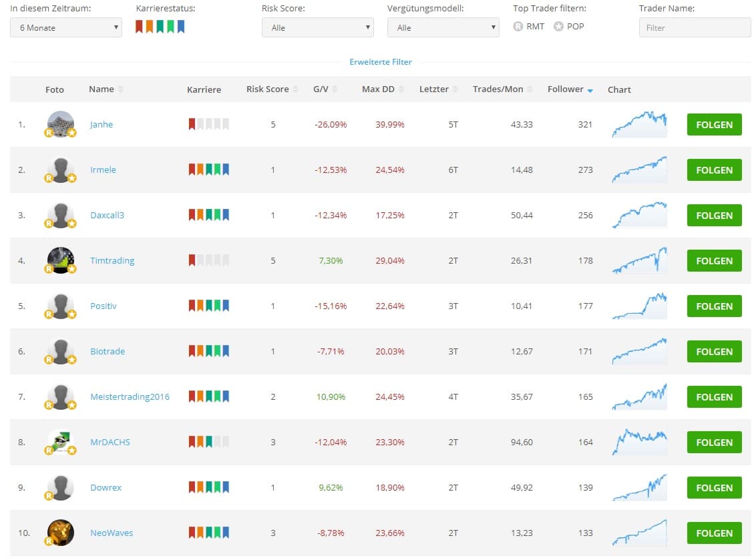Viewport: 754px width, 560px height.
Task: Open the Vergütungsmodell dropdown
Action: pyautogui.click(x=443, y=27)
